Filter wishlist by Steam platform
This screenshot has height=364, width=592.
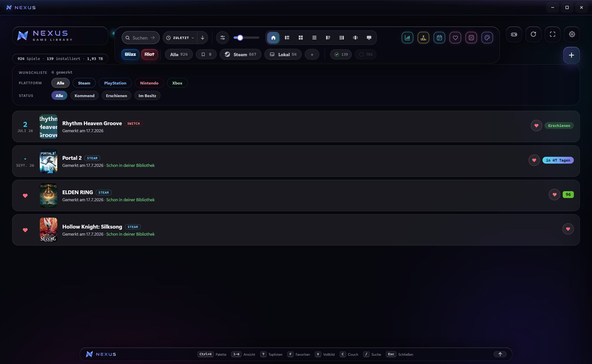pyautogui.click(x=84, y=83)
